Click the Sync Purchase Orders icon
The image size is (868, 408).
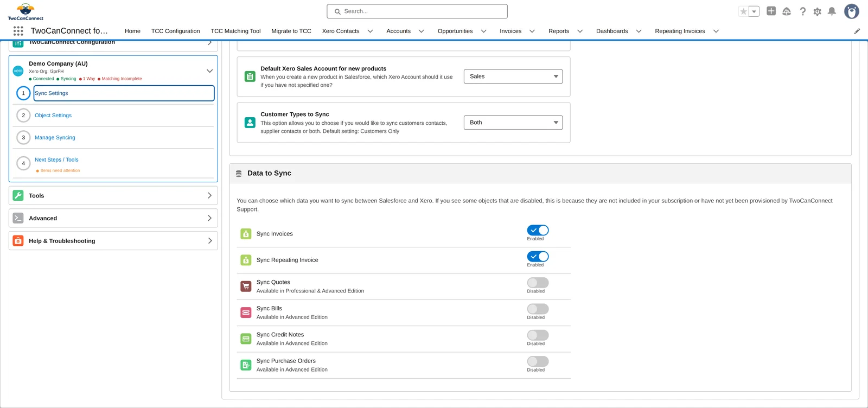[246, 365]
